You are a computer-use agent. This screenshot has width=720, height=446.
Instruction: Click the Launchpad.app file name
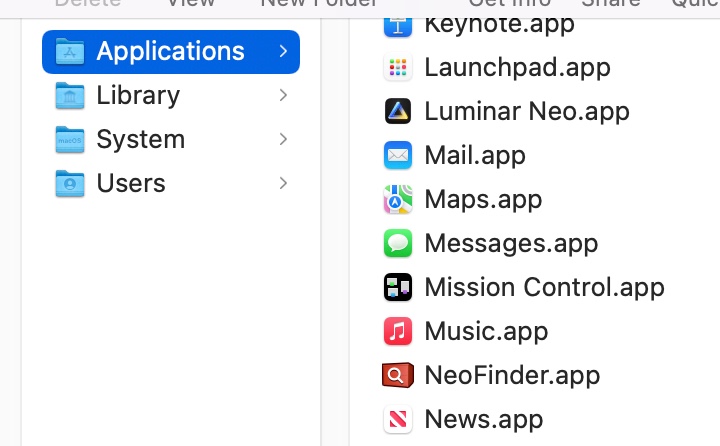pos(518,68)
